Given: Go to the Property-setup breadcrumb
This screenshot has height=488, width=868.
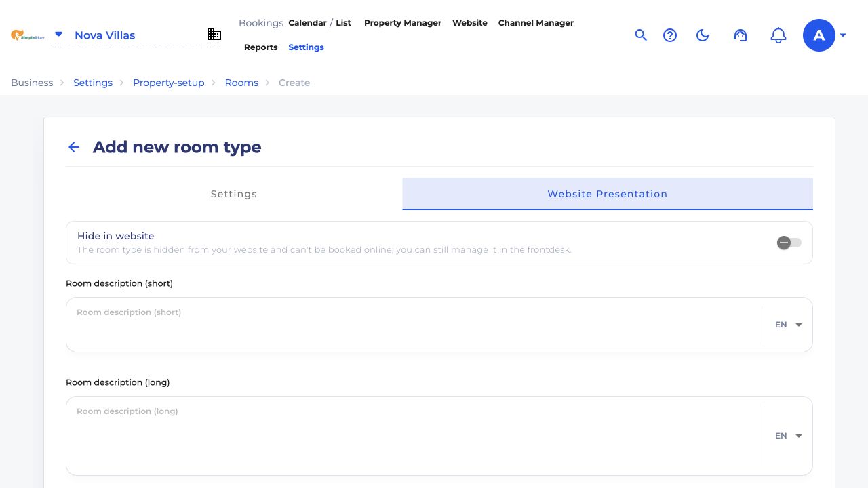Looking at the screenshot, I should point(169,83).
